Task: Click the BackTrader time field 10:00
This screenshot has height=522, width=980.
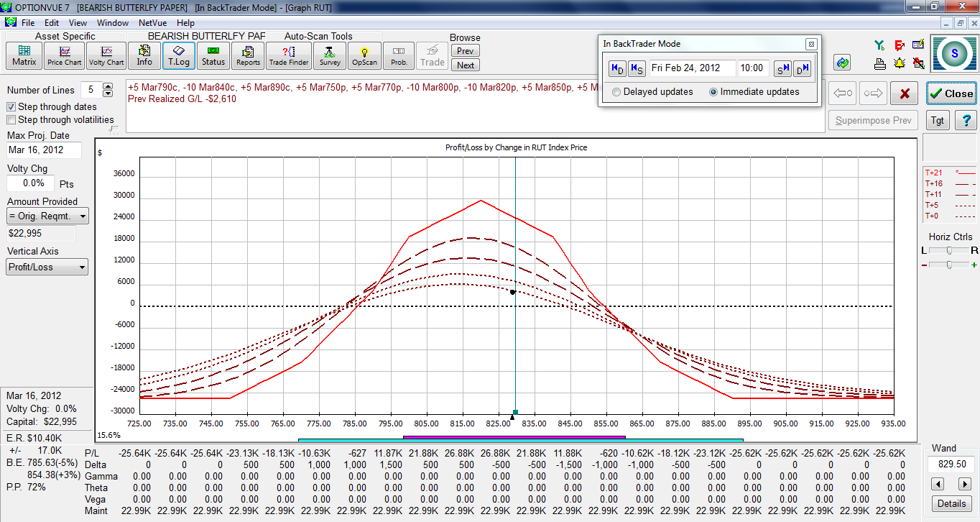Action: [753, 68]
